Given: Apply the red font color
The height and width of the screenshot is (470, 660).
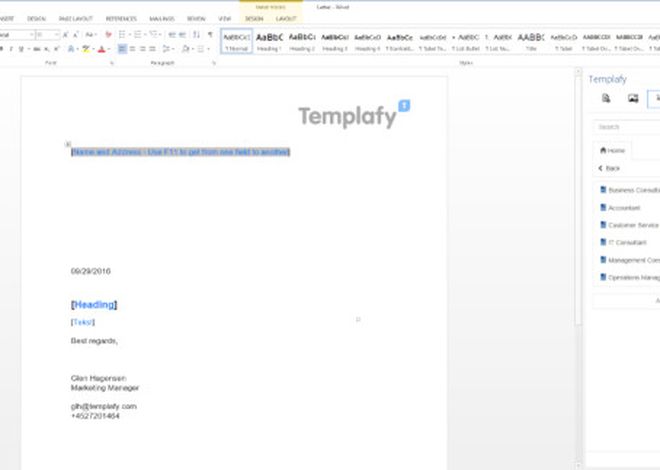Looking at the screenshot, I should (101, 49).
